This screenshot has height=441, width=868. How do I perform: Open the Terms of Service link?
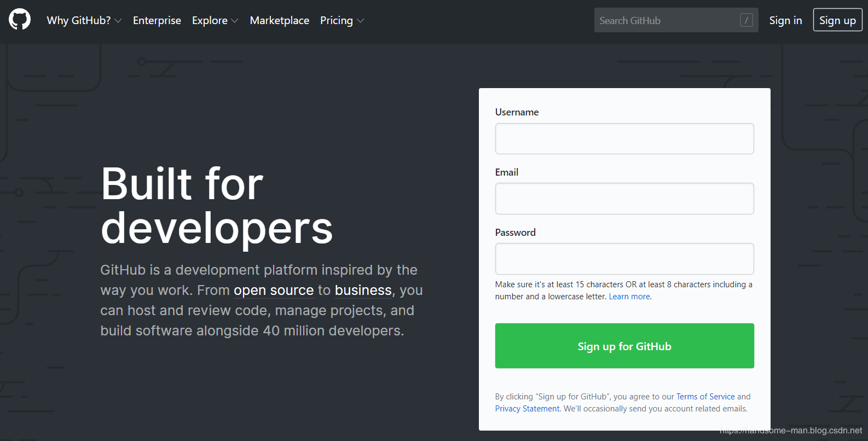point(705,397)
